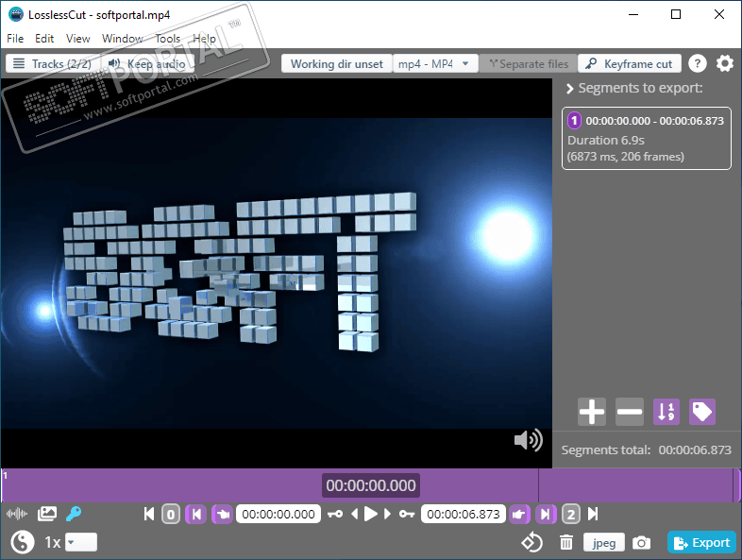Click the rotation preview icon
Viewport: 742px width, 560px height.
[x=531, y=542]
